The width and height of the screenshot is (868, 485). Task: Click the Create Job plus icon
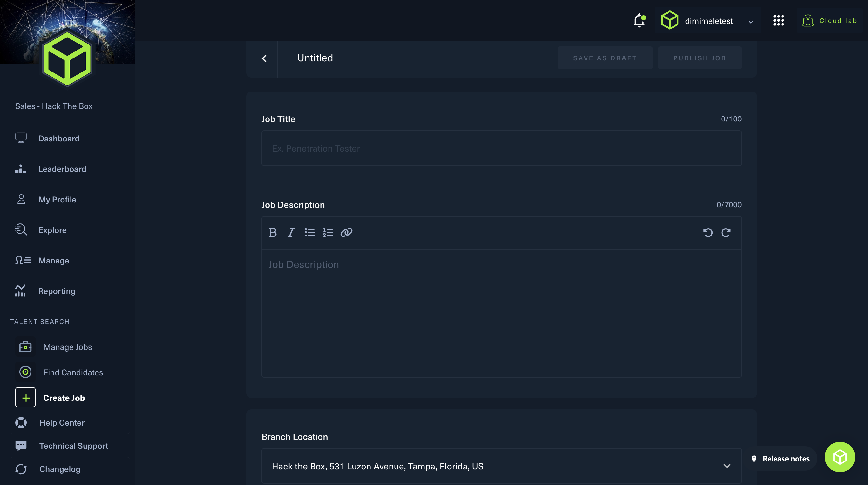point(25,398)
